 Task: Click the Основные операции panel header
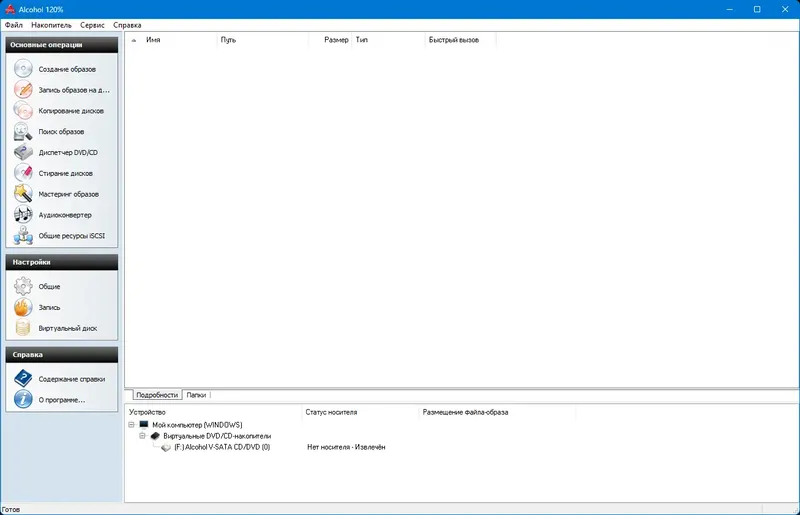click(62, 45)
